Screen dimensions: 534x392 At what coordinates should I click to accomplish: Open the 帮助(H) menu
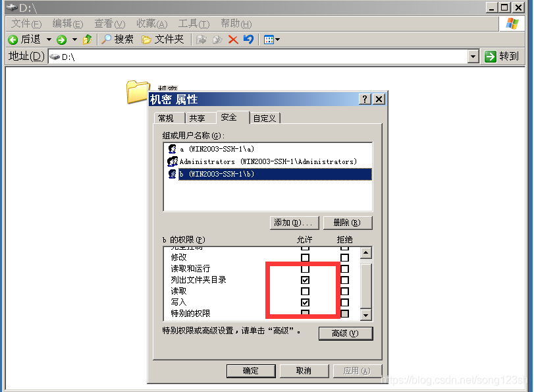236,24
